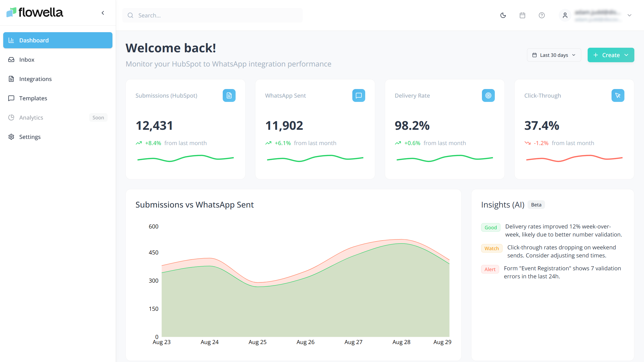Viewport: 644px width, 362px height.
Task: Click the Click-Through cursor icon
Action: [618, 95]
